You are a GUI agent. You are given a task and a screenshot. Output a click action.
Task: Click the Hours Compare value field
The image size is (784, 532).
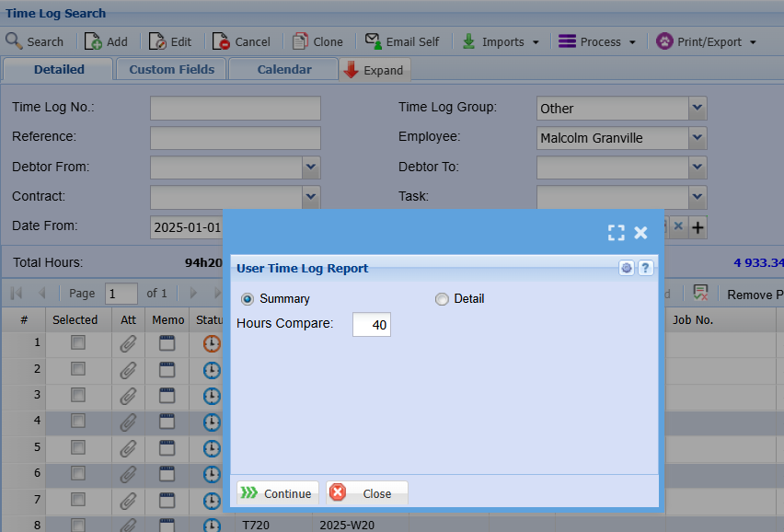tap(372, 325)
